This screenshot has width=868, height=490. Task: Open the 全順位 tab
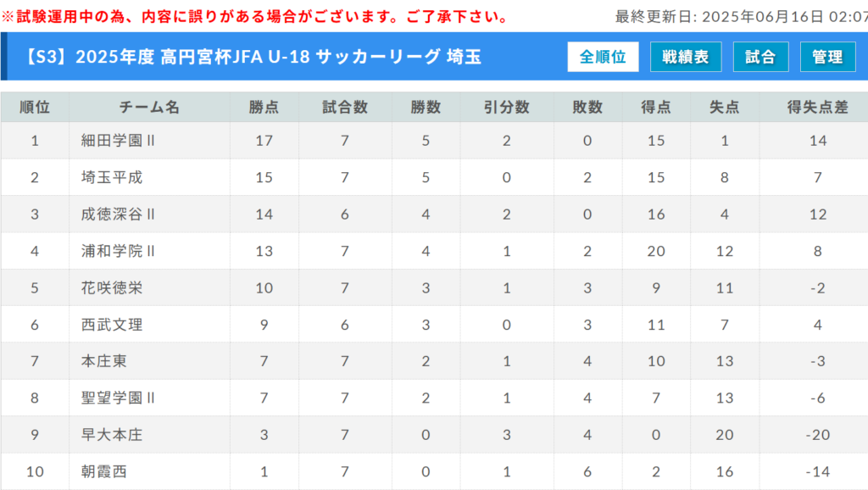(603, 57)
